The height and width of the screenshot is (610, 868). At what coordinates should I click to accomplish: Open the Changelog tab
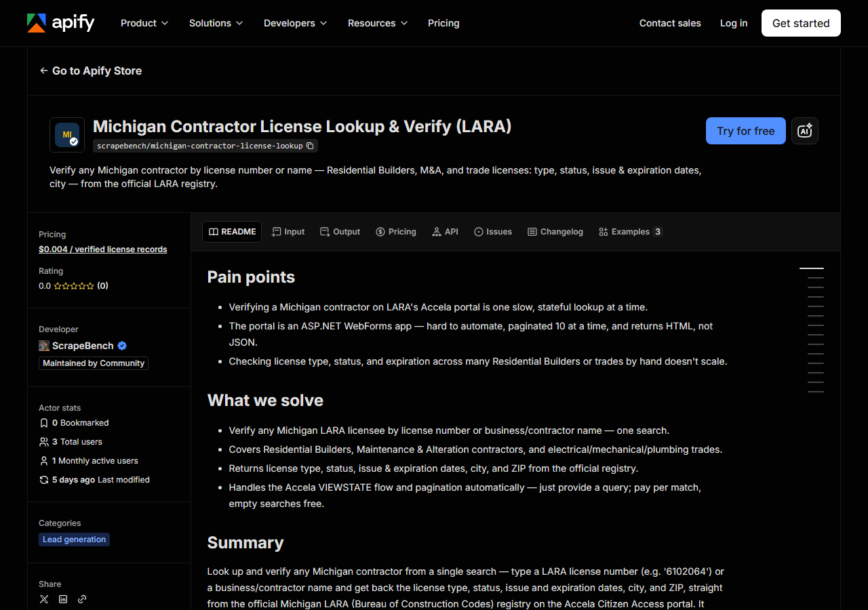pyautogui.click(x=555, y=232)
